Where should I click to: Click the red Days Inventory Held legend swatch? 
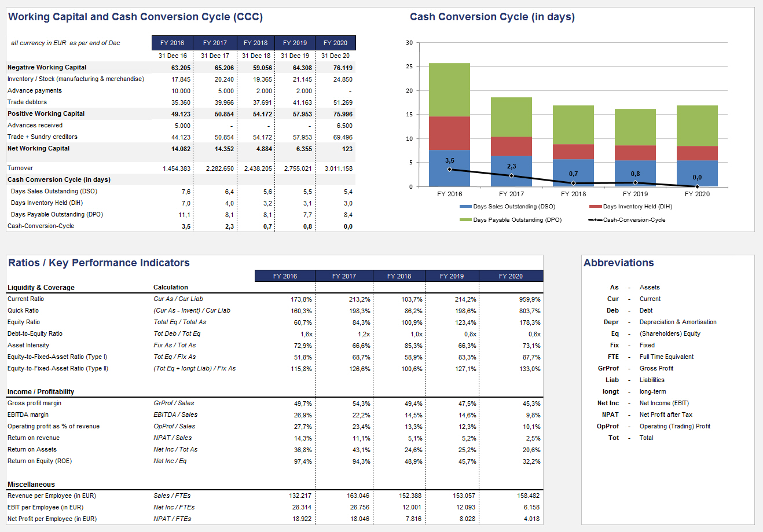[595, 207]
